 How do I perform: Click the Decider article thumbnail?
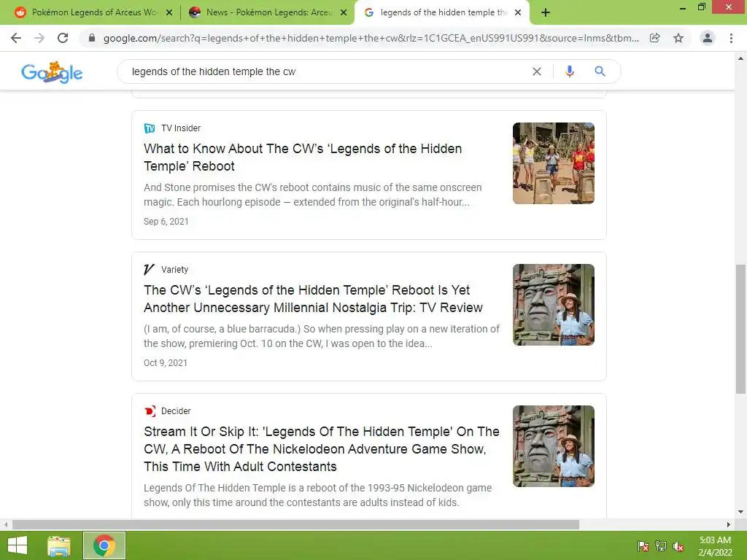pyautogui.click(x=554, y=446)
